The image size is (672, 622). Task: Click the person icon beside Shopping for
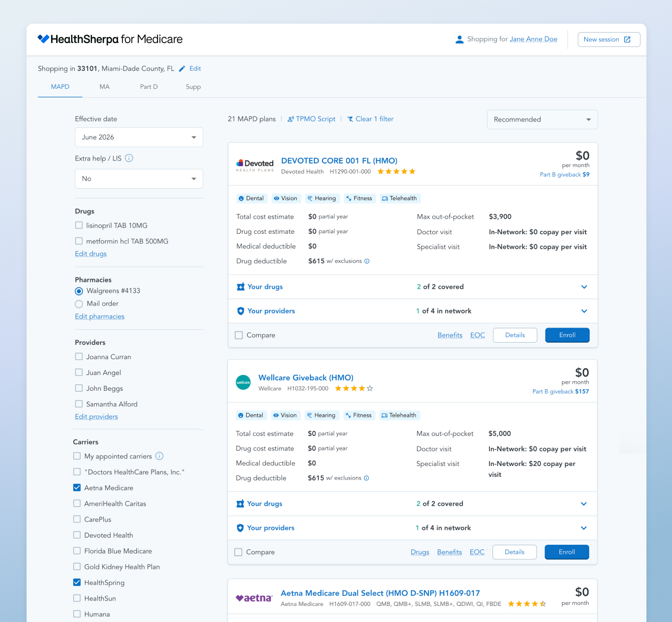coord(459,40)
